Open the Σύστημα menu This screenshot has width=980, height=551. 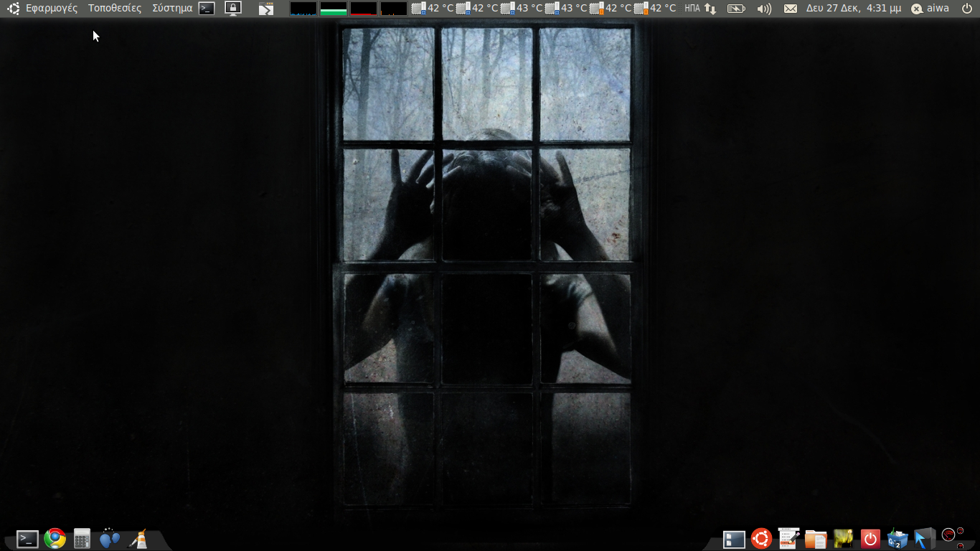[172, 9]
